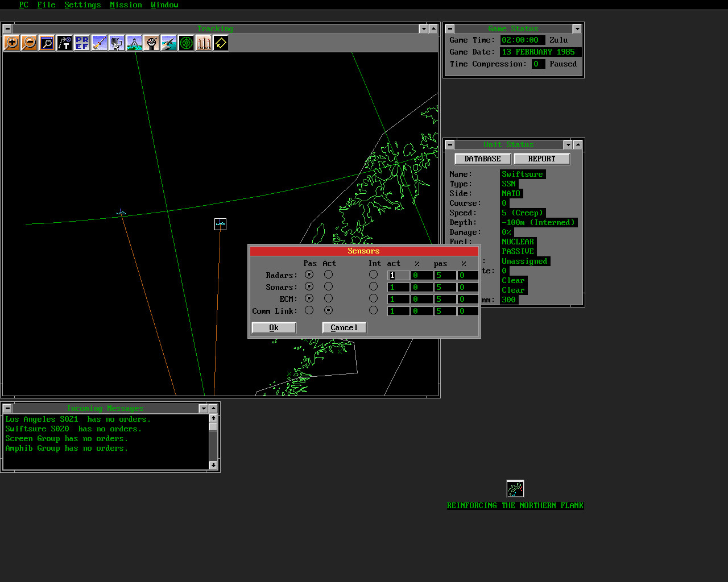Screen dimensions: 728x582
Task: Click the compass divider navigation icon
Action: [134, 43]
